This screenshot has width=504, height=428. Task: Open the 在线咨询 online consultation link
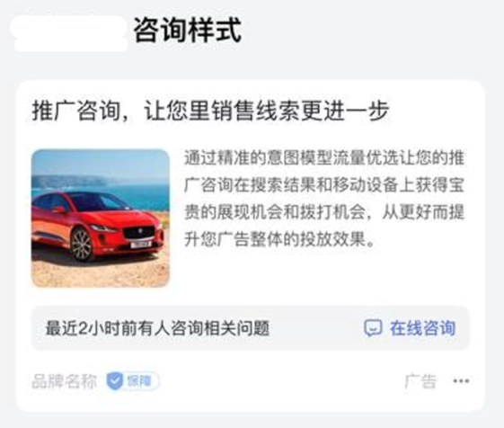410,328
